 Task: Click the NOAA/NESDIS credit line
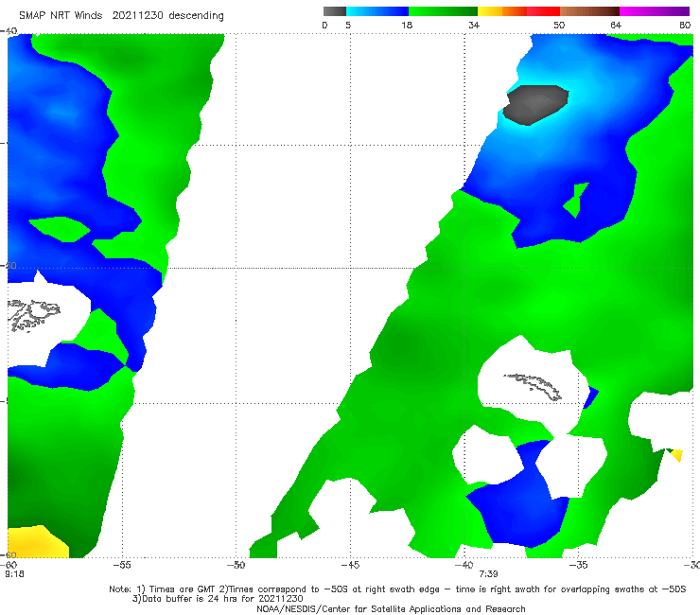click(x=391, y=609)
